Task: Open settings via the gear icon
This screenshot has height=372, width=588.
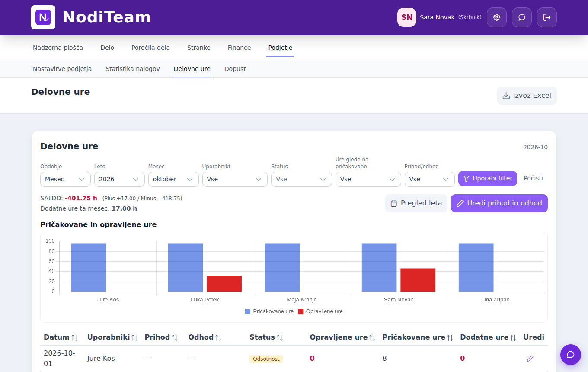Action: tap(497, 17)
